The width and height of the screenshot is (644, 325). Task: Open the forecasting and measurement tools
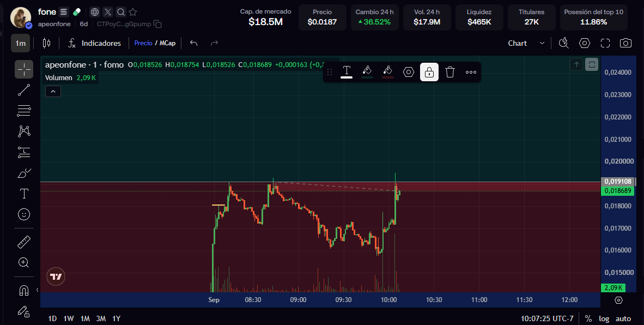pos(24,153)
